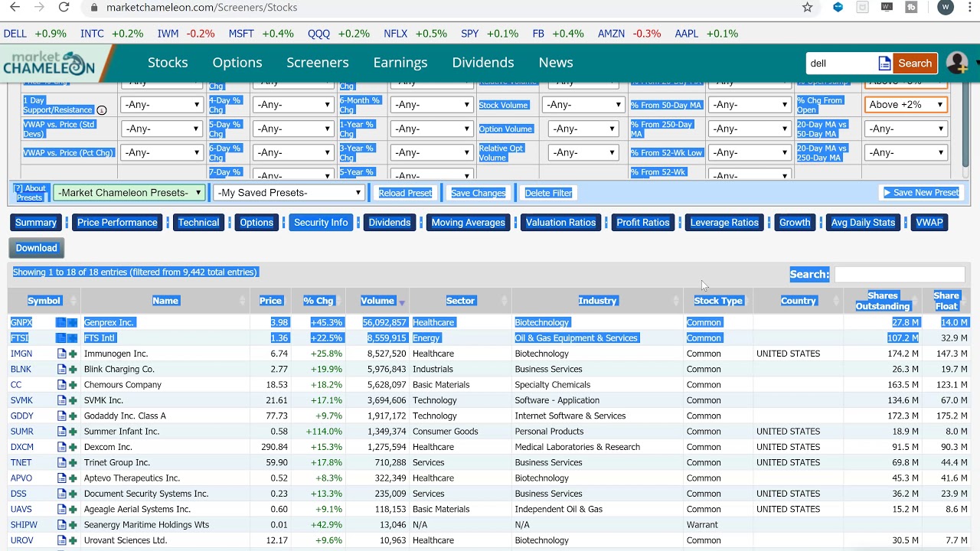Add BLNK to watchlist with plus icon

tap(73, 369)
